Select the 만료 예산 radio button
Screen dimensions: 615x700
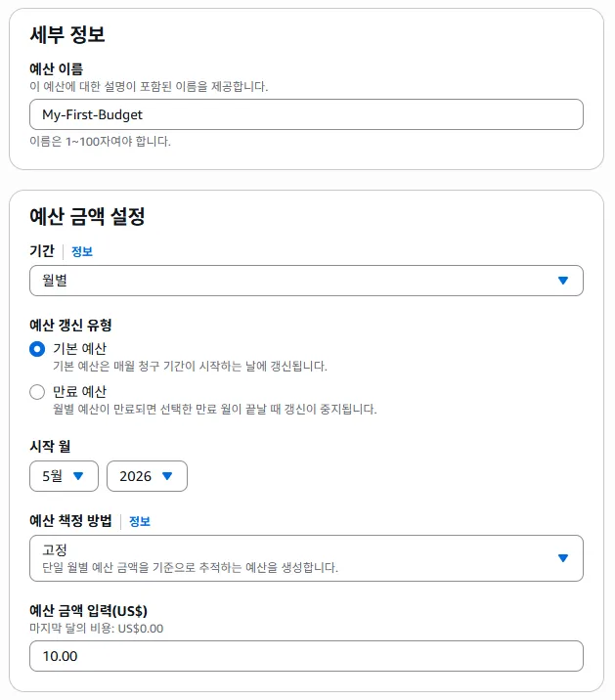pos(37,392)
